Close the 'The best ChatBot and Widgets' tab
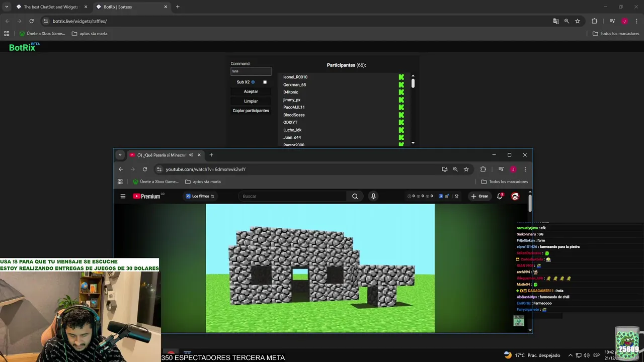 [x=86, y=7]
